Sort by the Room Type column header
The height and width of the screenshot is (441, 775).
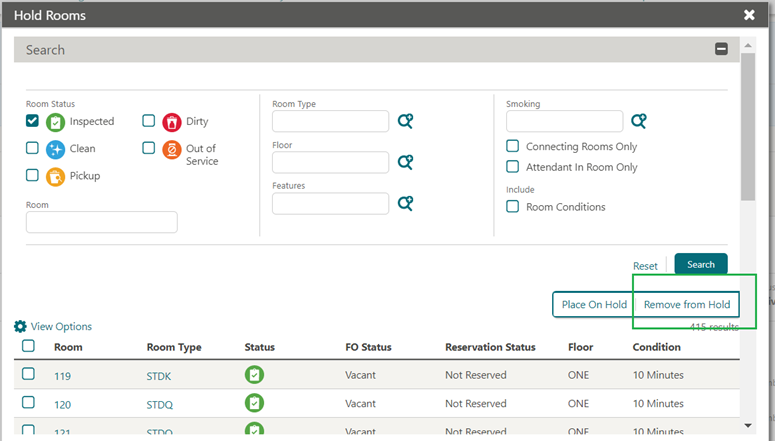pyautogui.click(x=174, y=347)
